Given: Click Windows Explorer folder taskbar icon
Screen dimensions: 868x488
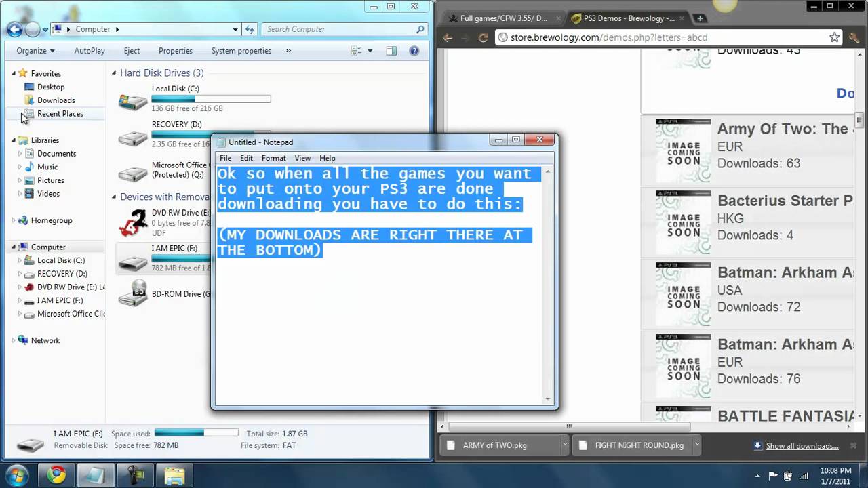Looking at the screenshot, I should coord(174,475).
